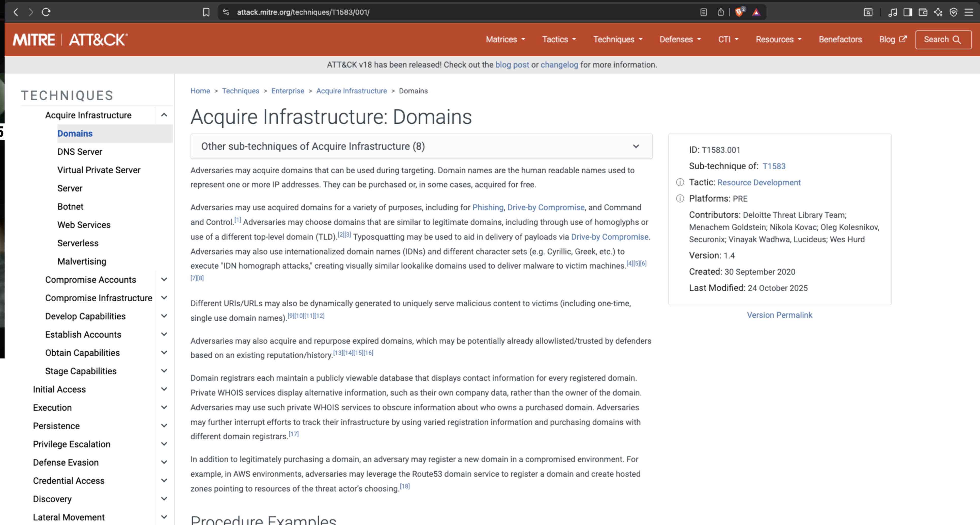Open the tab search icon in the toolbar

click(868, 12)
